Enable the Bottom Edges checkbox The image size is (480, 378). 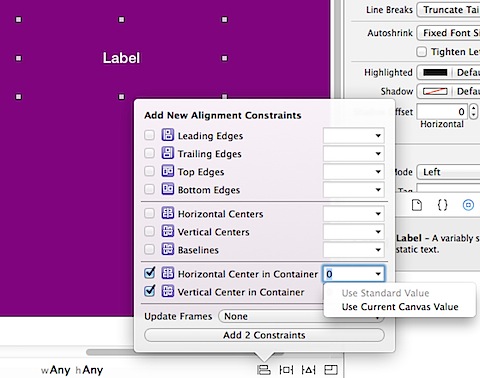[149, 189]
